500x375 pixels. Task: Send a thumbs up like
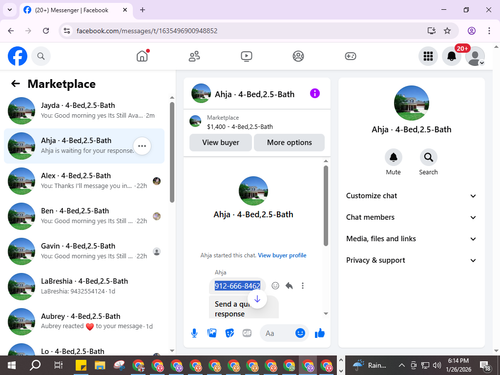pos(320,333)
